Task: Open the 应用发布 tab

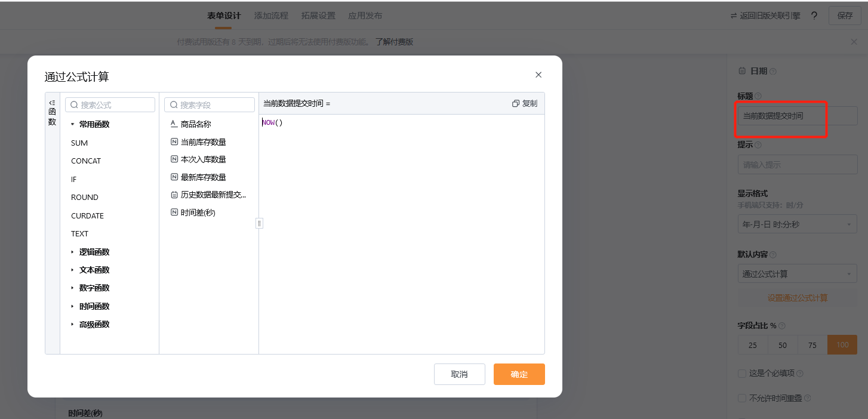Action: coord(365,16)
